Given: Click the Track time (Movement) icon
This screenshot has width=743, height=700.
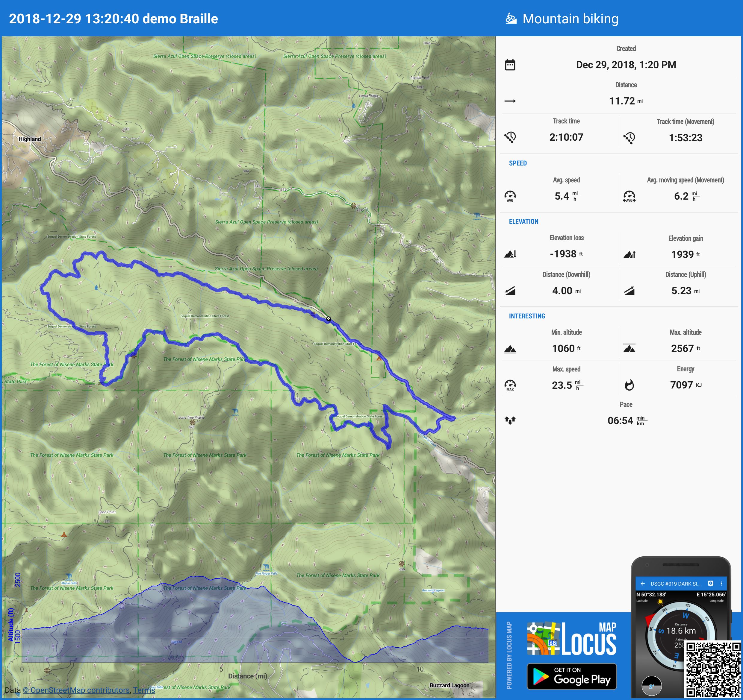Looking at the screenshot, I should pos(629,138).
